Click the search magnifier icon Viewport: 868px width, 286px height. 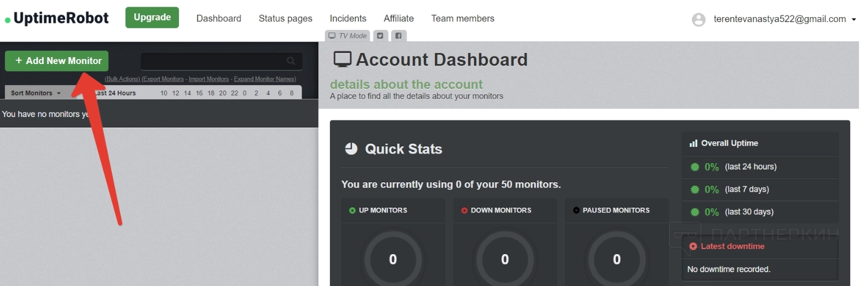291,61
